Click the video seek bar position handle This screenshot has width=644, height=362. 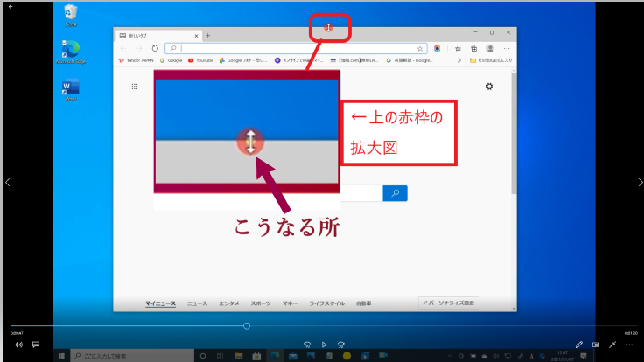click(247, 326)
